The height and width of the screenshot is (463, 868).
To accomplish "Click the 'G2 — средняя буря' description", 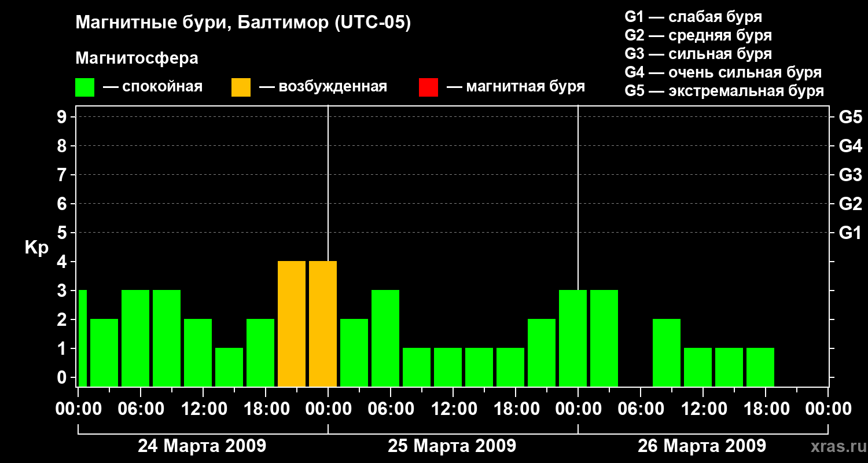I will [698, 35].
